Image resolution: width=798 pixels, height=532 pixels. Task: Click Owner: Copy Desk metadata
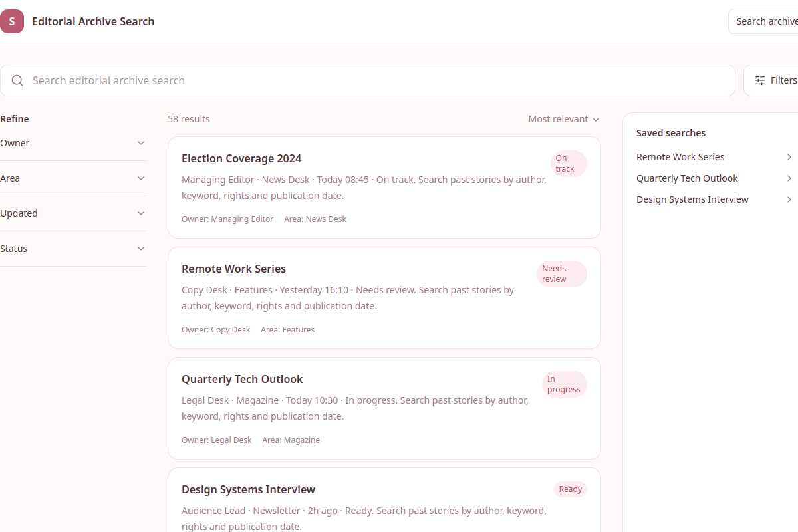(x=216, y=329)
